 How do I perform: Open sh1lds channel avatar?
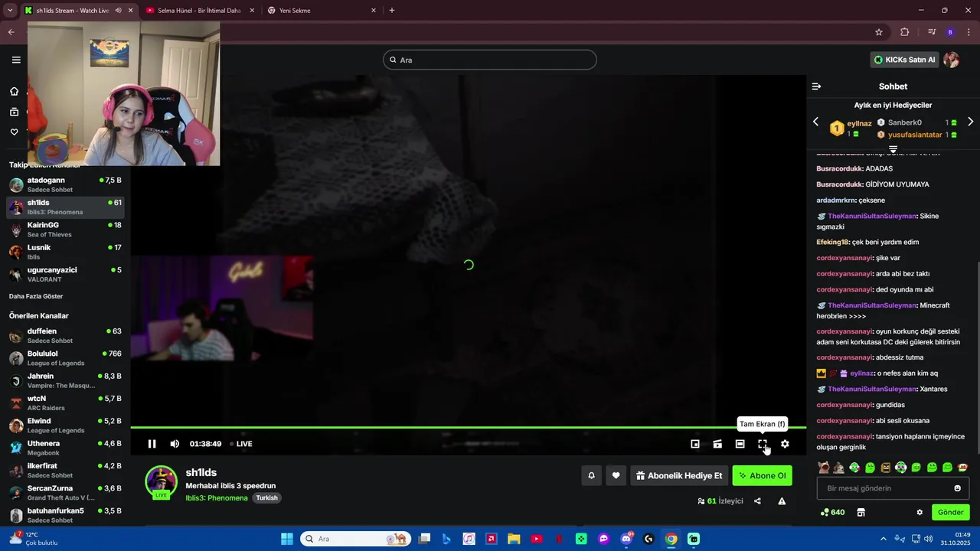[x=162, y=481]
